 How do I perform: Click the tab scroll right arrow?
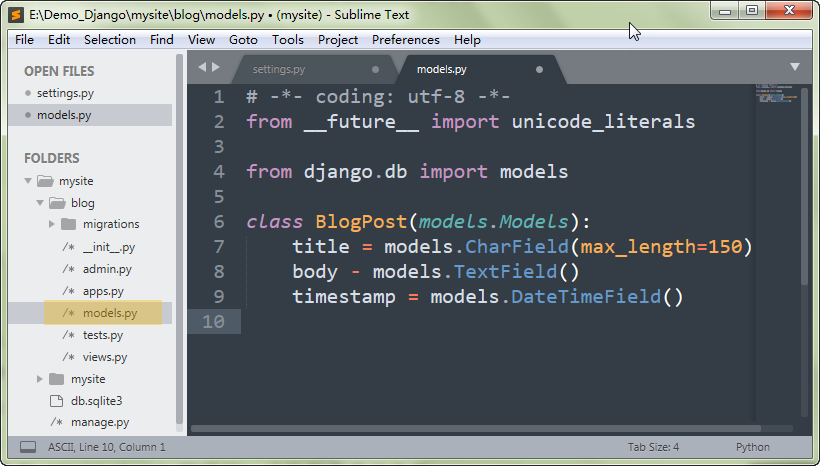215,67
